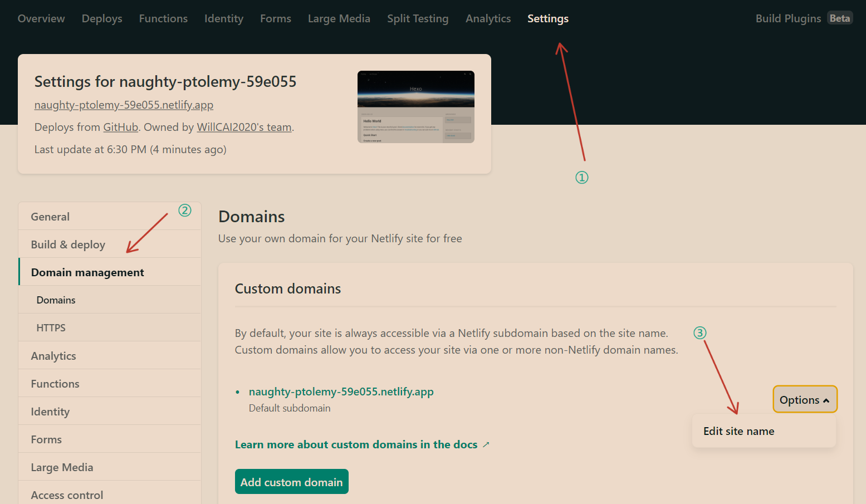Screen dimensions: 866x504
Task: Open the Forms tab in top navigation
Action: 276,18
